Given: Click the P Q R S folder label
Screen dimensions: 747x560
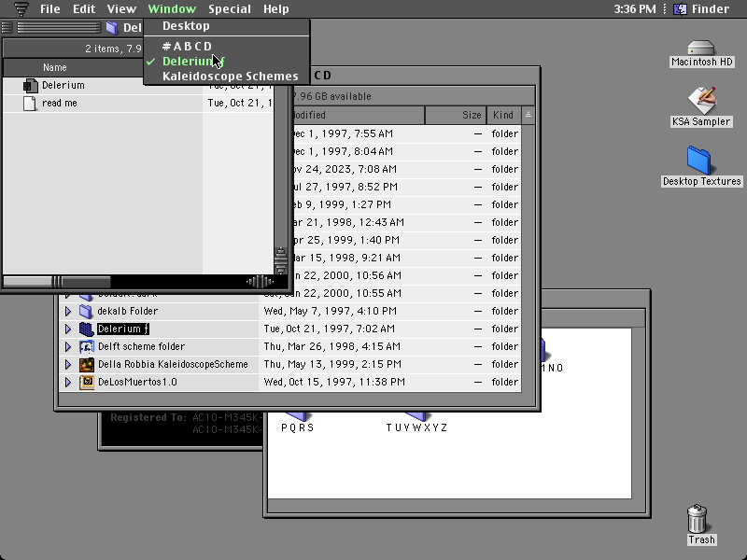Looking at the screenshot, I should [x=297, y=427].
